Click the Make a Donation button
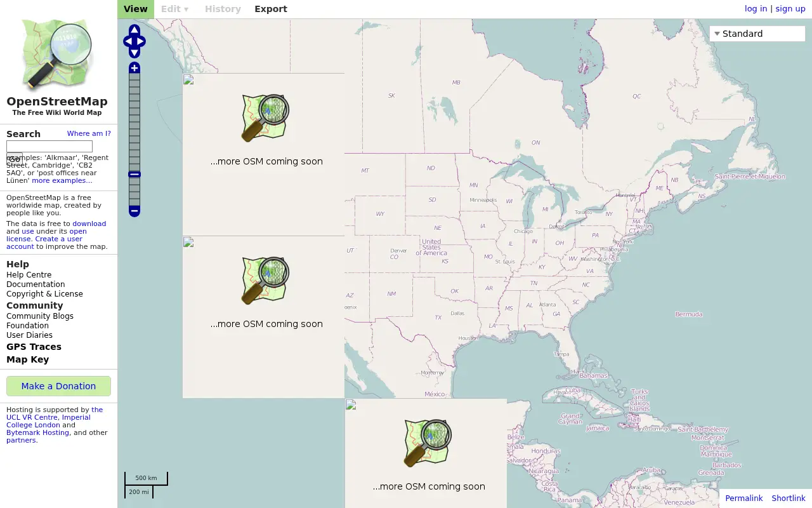The height and width of the screenshot is (508, 812). click(x=58, y=386)
